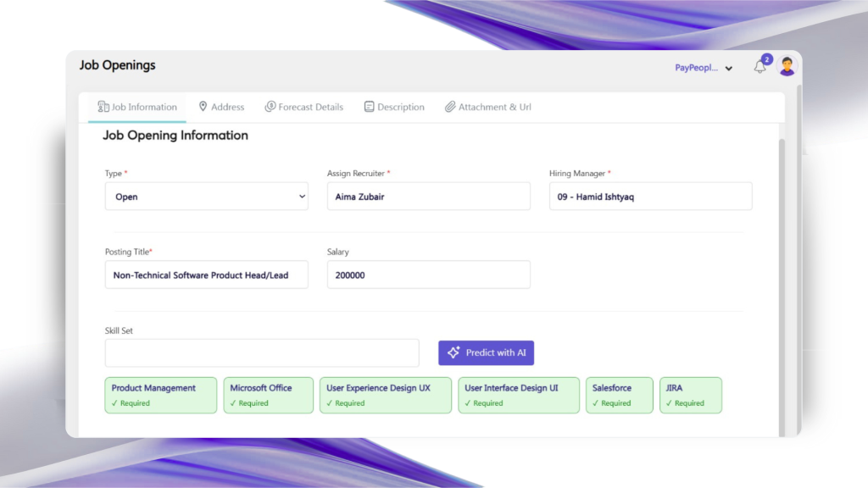868x488 pixels.
Task: Click into the Skill Set input field
Action: tap(262, 352)
